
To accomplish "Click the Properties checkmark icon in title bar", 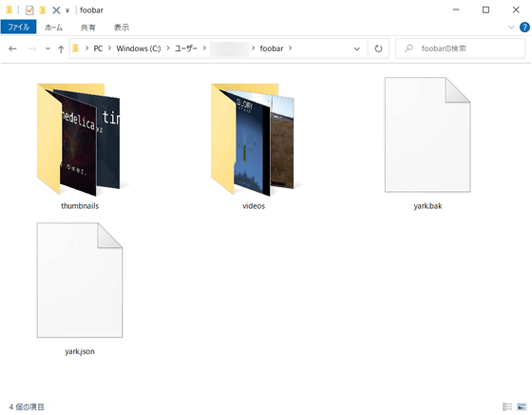I will [x=29, y=10].
